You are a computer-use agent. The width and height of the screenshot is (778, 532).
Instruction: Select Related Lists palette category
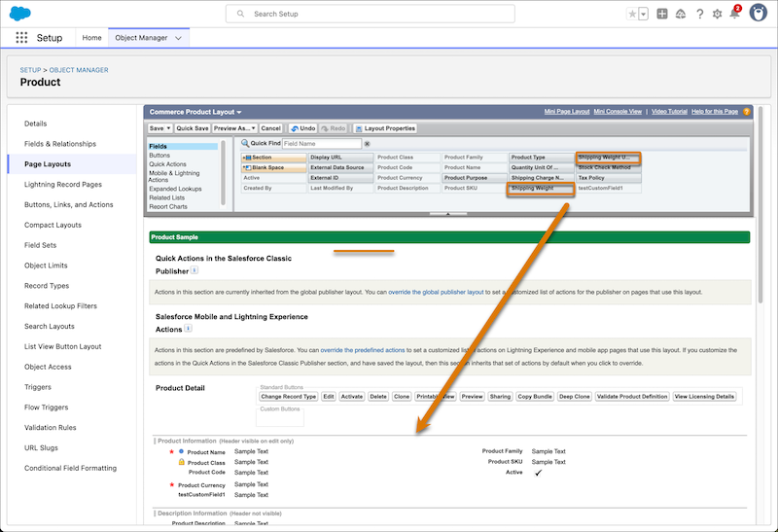pyautogui.click(x=166, y=197)
